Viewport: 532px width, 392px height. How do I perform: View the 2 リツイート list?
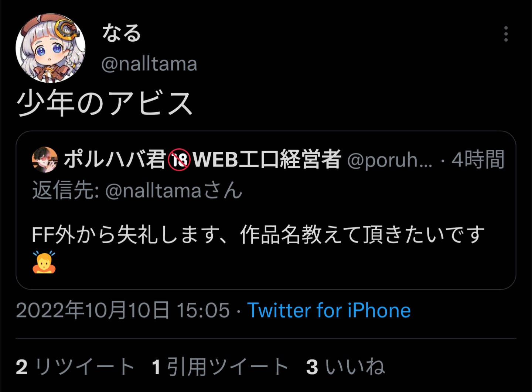(x=75, y=367)
